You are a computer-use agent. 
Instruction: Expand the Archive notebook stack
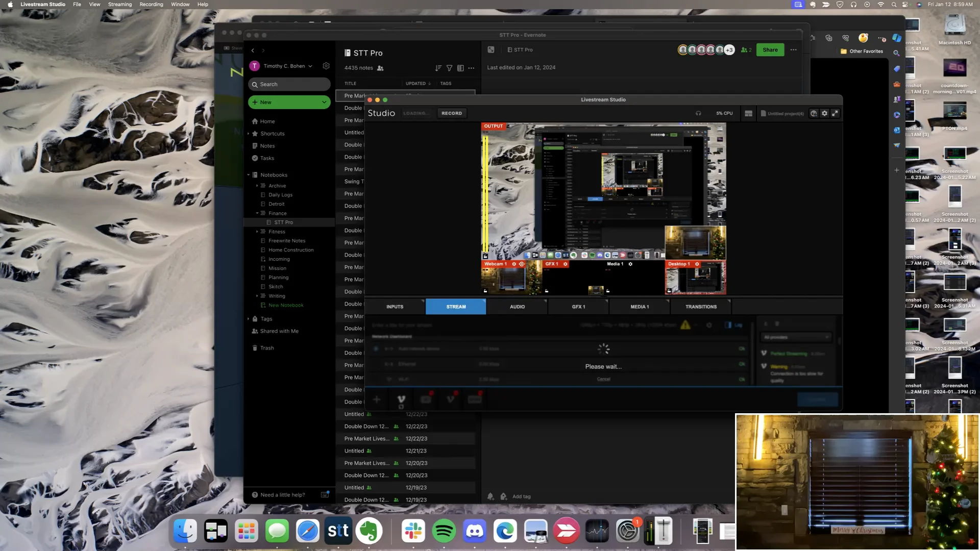pyautogui.click(x=257, y=186)
